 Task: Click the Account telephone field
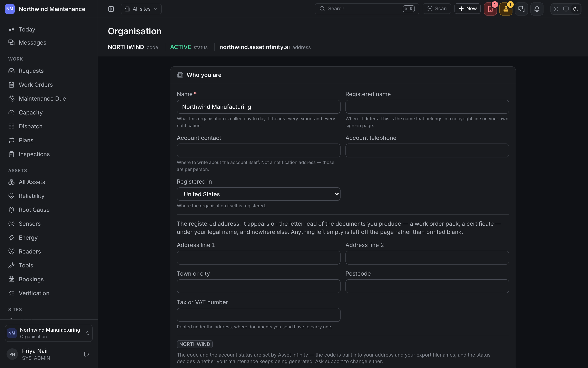427,150
